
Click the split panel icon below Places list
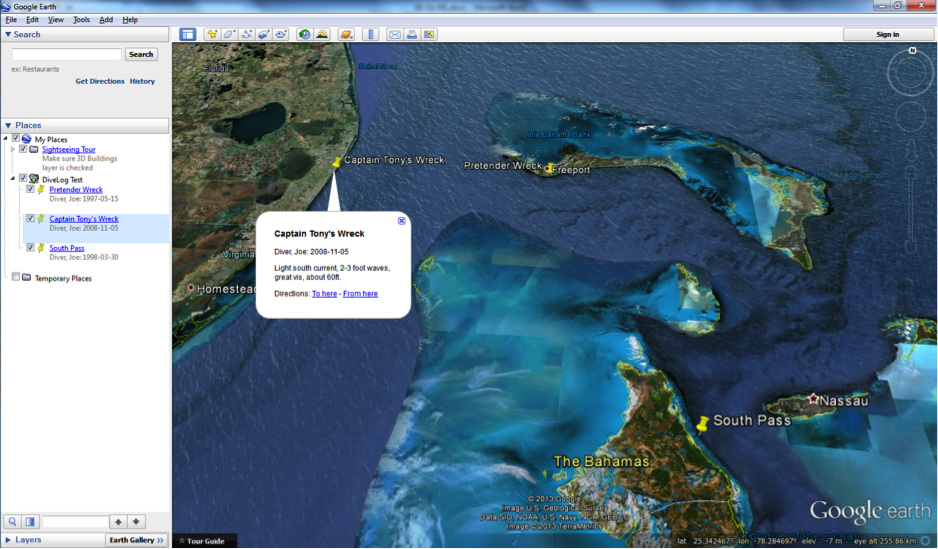pos(30,521)
